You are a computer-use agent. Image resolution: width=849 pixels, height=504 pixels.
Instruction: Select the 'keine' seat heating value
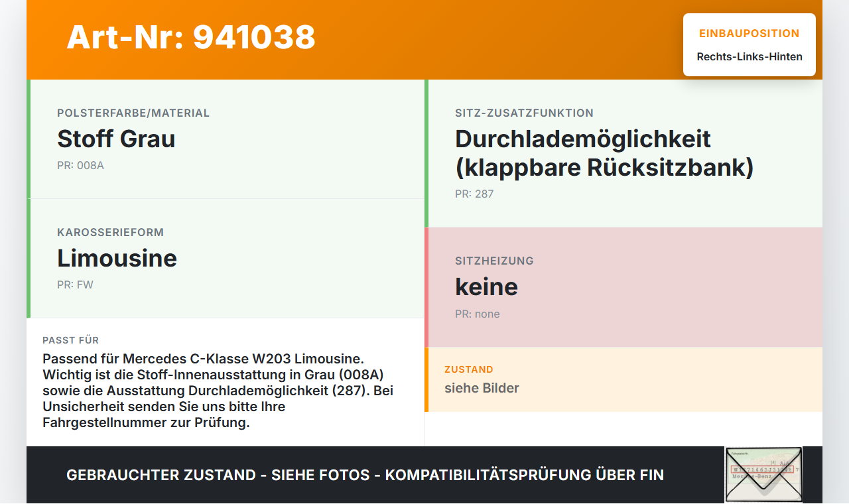point(486,286)
